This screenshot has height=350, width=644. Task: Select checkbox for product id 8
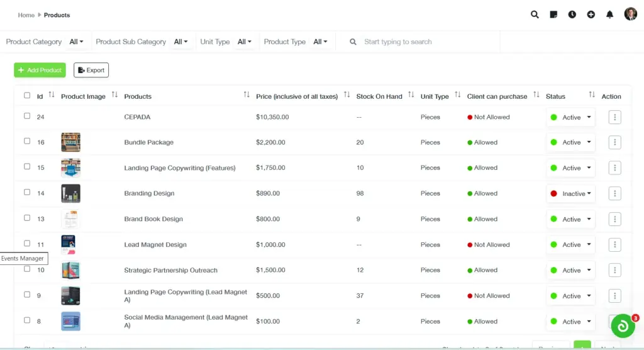[x=26, y=320]
